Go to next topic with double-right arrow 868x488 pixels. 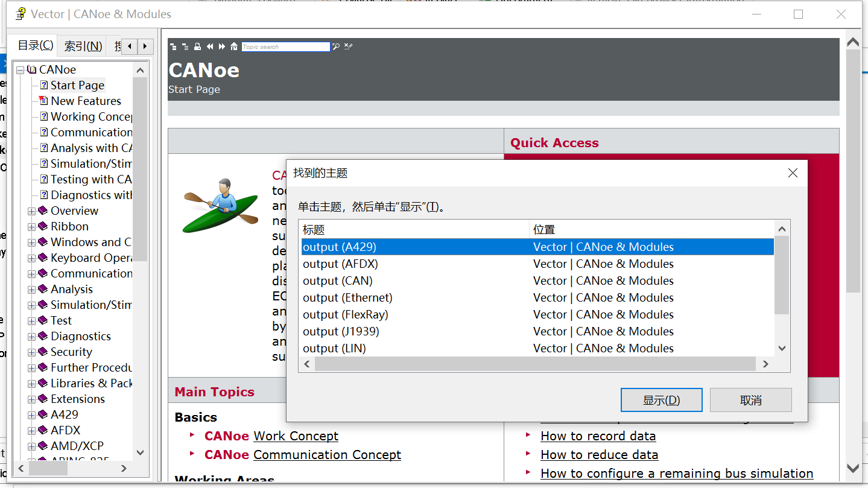point(222,46)
